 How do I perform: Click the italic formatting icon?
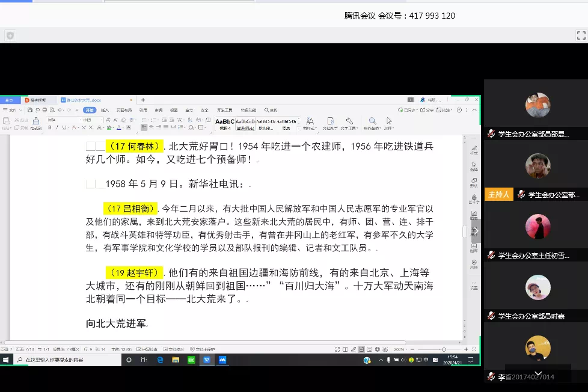click(57, 127)
